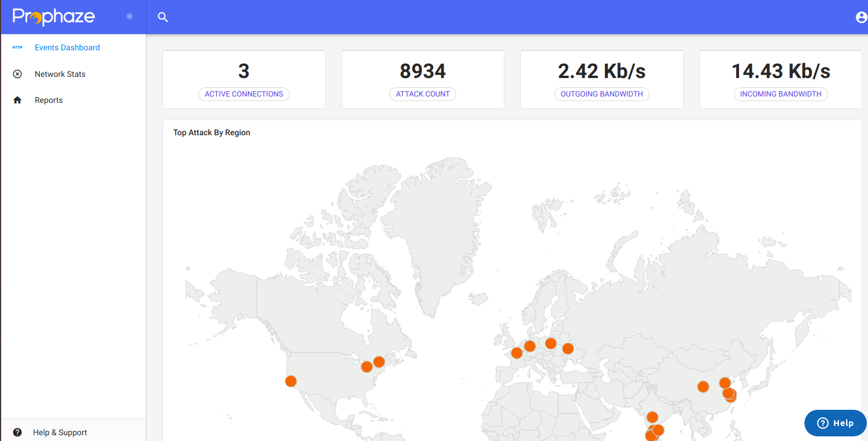Open the user account profile icon

coord(861,17)
